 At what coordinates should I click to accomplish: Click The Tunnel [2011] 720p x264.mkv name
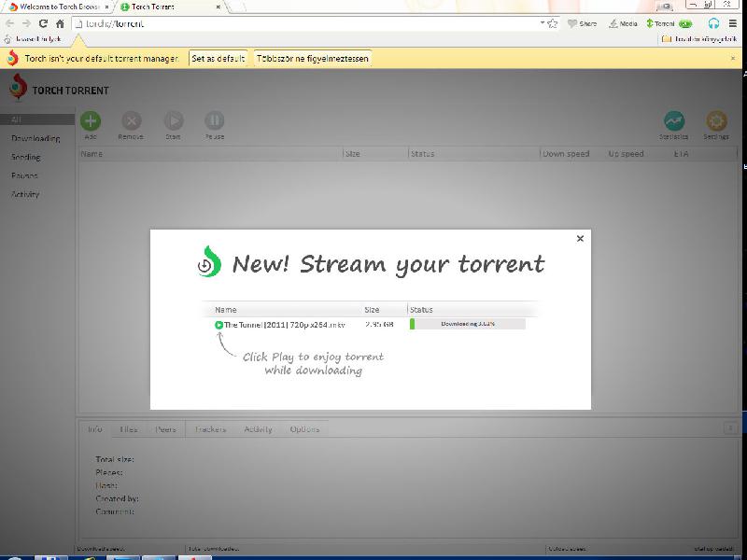coord(285,325)
